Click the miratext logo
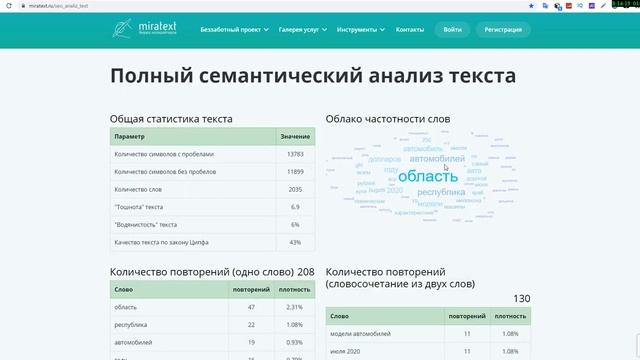 click(144, 29)
